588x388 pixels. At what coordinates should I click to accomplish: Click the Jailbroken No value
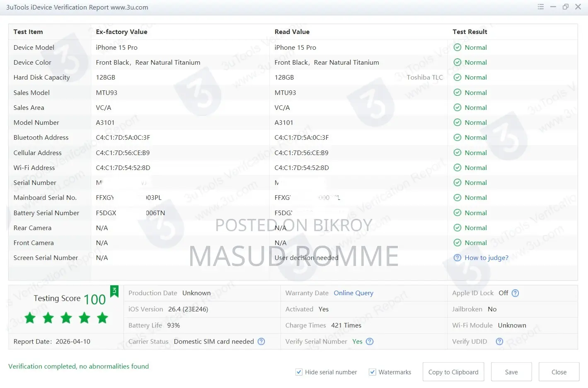coord(492,309)
